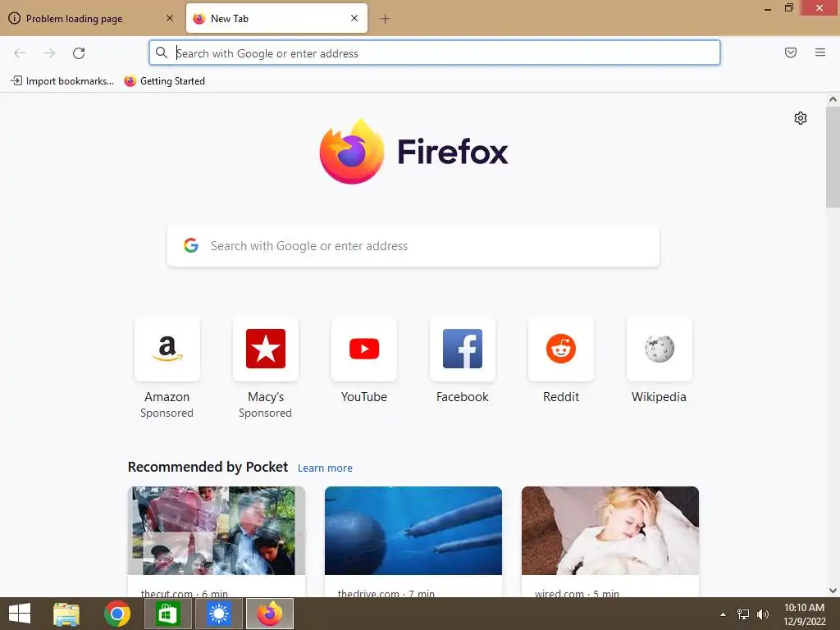
Task: Launch File Explorer from the taskbar
Action: [x=66, y=614]
